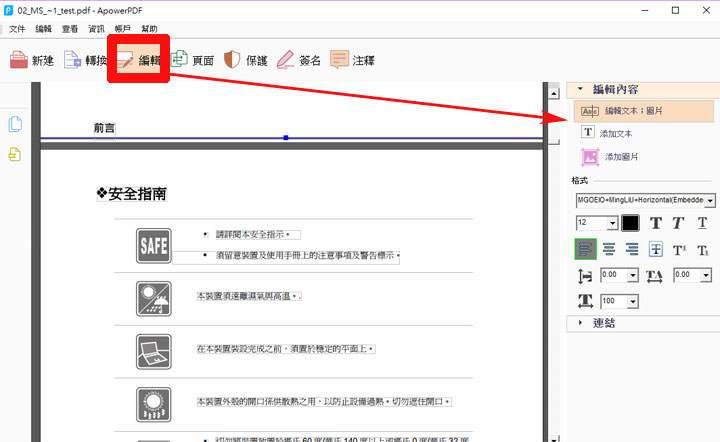The image size is (720, 442).
Task: Select the text 在本裝置裝設完成之前
Action: pyautogui.click(x=239, y=349)
